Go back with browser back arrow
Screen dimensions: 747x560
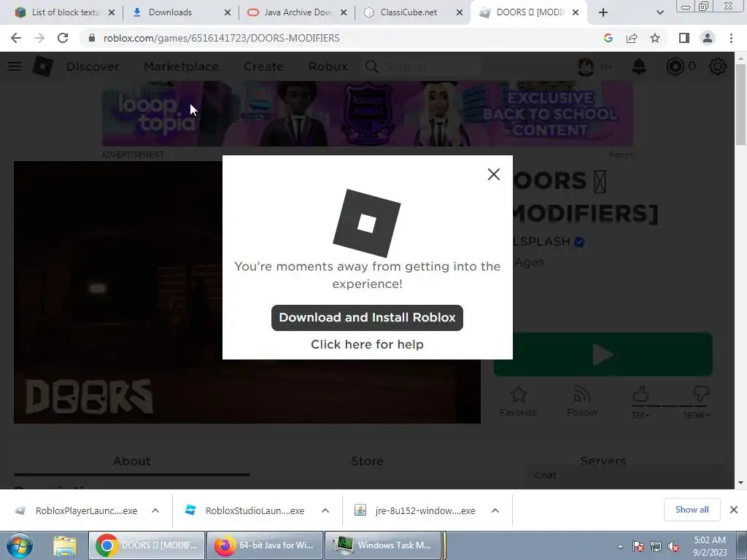(x=16, y=38)
